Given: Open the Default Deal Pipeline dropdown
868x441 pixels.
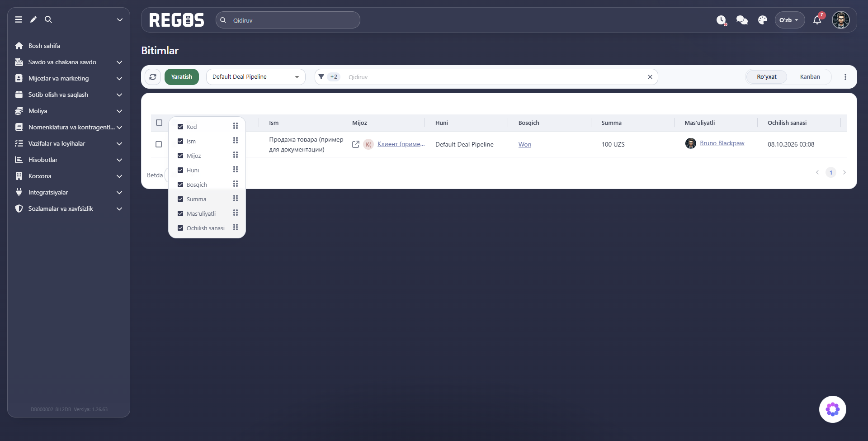Looking at the screenshot, I should tap(256, 77).
